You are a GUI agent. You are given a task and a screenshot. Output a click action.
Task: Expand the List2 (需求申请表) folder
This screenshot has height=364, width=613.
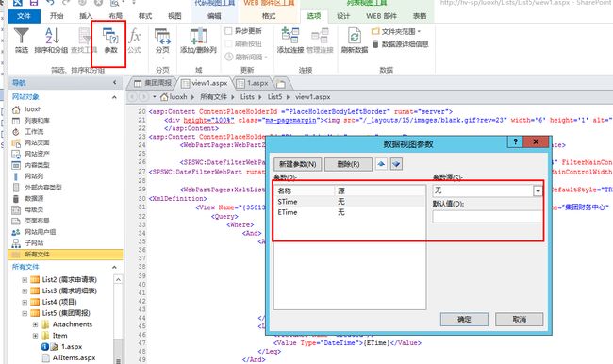(25, 280)
